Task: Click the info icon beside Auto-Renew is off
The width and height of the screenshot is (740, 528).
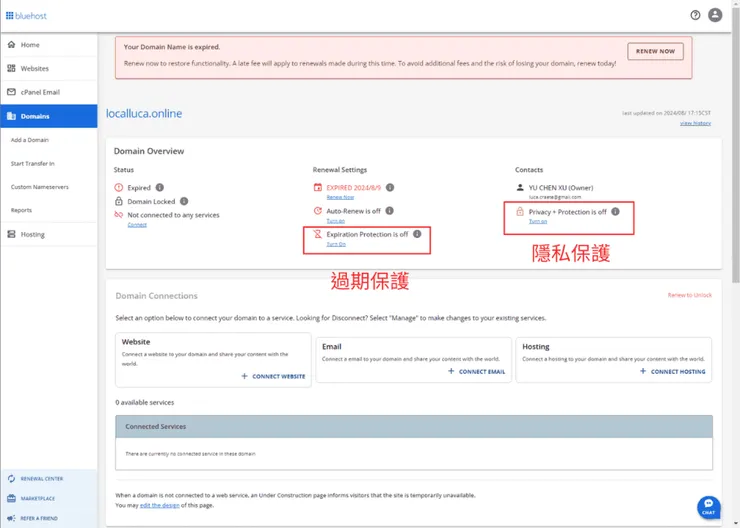Action: [x=389, y=210]
